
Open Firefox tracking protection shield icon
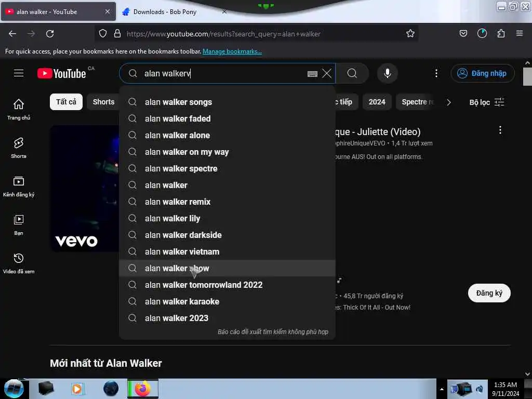tap(103, 34)
